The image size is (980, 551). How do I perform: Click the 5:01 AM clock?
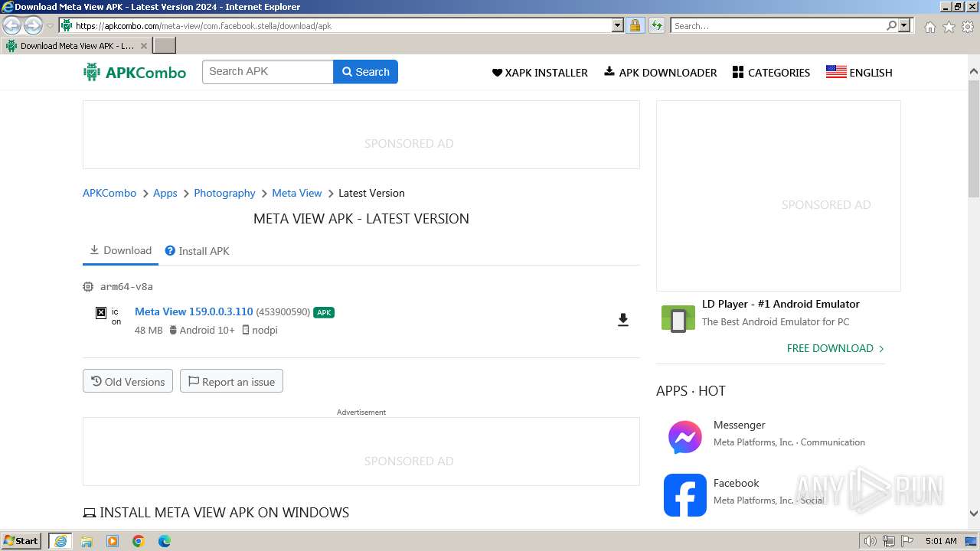pos(941,541)
